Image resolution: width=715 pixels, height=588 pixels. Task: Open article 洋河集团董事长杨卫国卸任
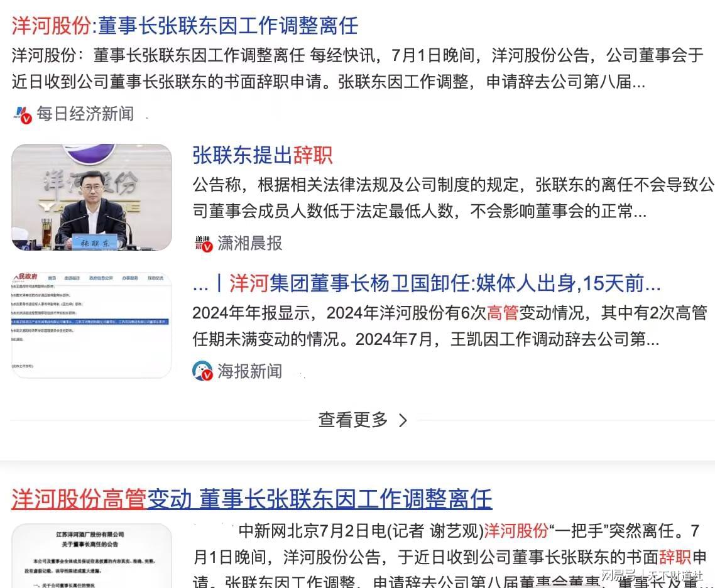coord(427,283)
